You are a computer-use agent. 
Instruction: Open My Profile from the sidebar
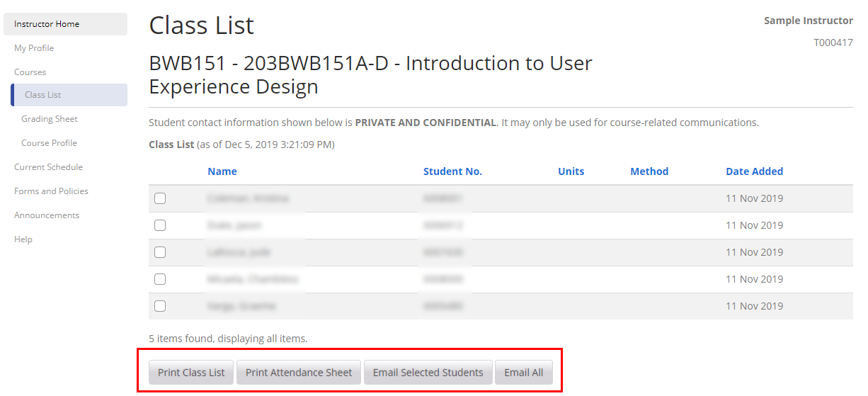(34, 48)
